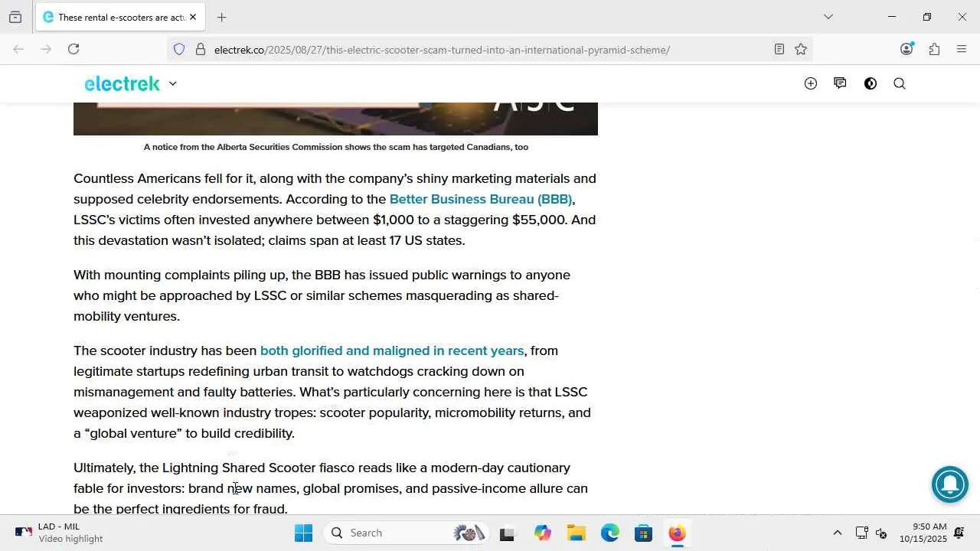The width and height of the screenshot is (980, 551).
Task: Click the Alberta Securities Commission notice image
Action: pyautogui.click(x=335, y=119)
